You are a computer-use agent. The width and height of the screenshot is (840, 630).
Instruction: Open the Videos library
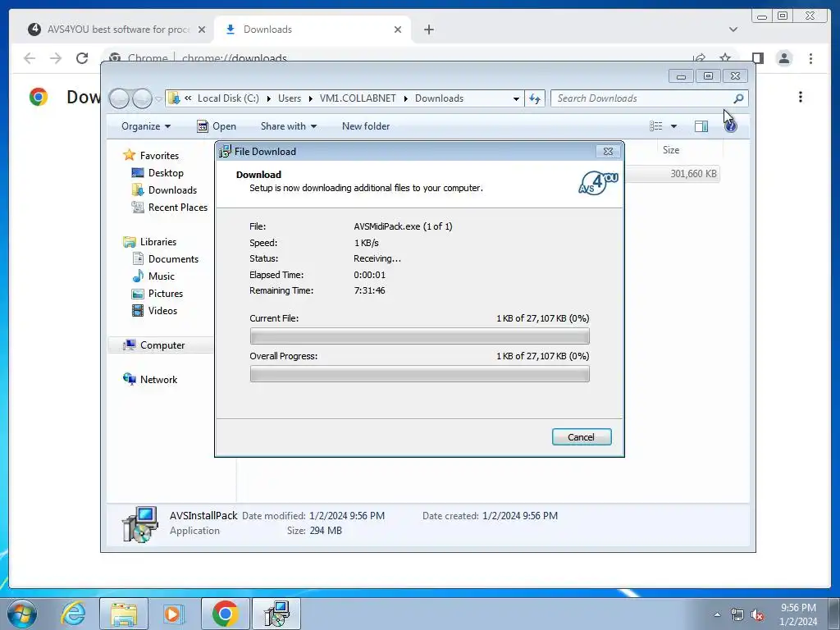[162, 310]
